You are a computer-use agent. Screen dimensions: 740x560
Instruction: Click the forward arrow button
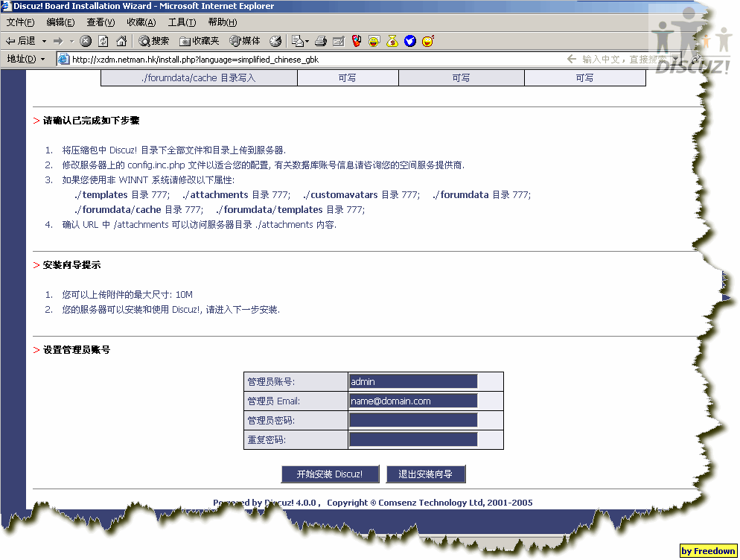point(59,42)
